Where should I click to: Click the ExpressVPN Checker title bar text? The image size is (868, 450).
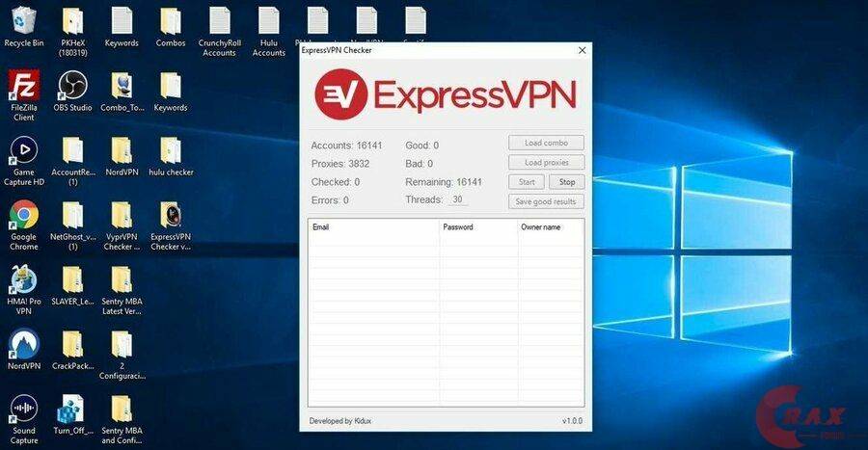pyautogui.click(x=337, y=50)
